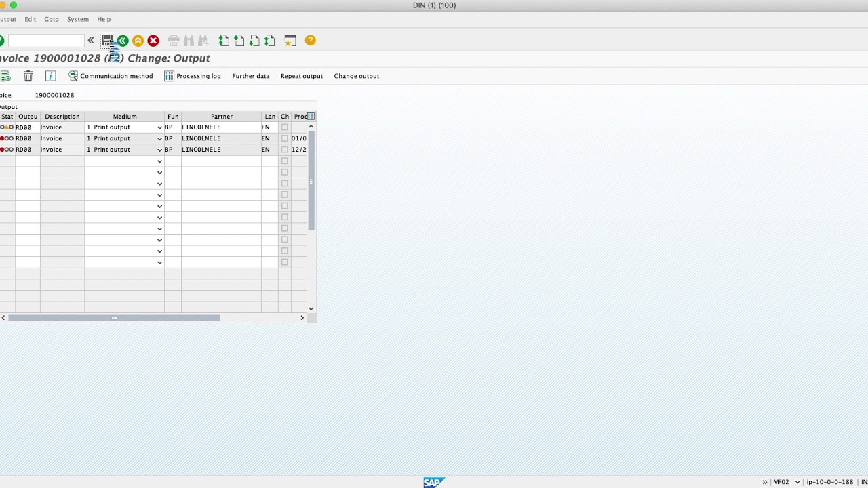Screen dimensions: 868x488
Task: Click the Communication method button
Action: tap(111, 76)
